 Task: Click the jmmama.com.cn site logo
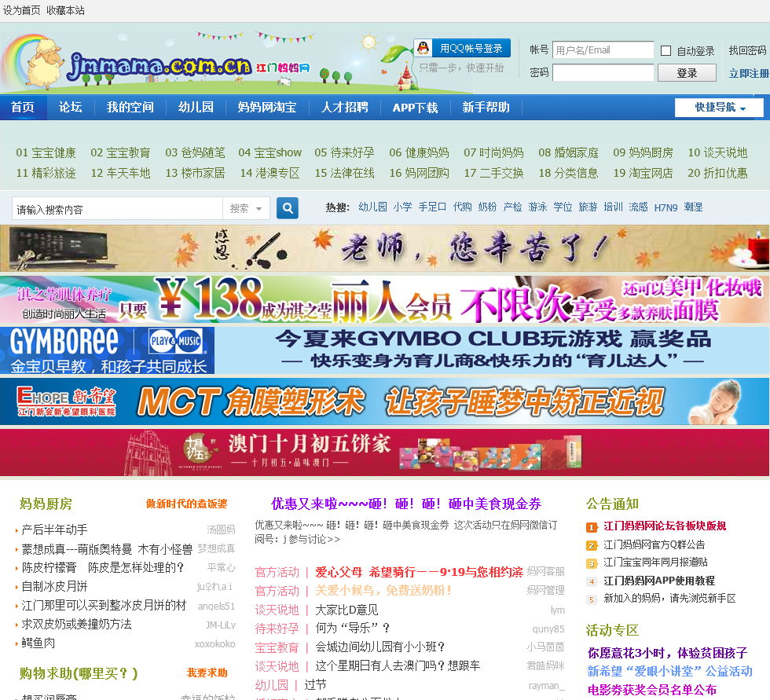159,64
